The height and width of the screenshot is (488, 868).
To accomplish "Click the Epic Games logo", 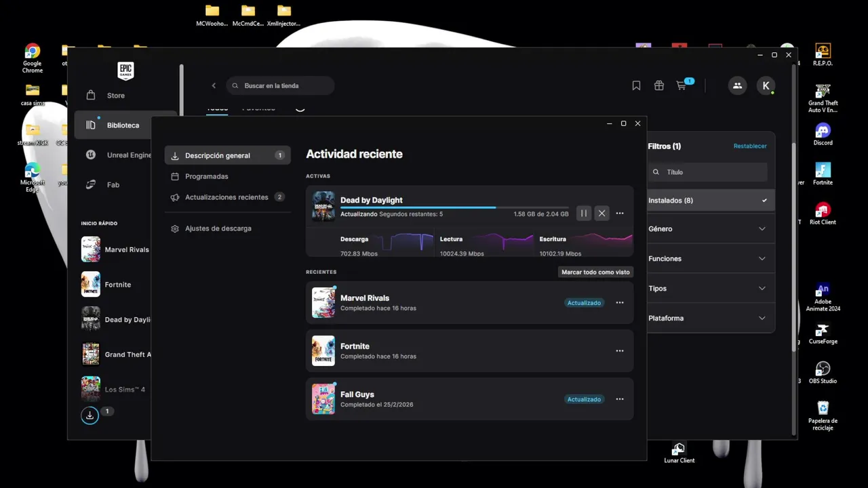I will [125, 70].
